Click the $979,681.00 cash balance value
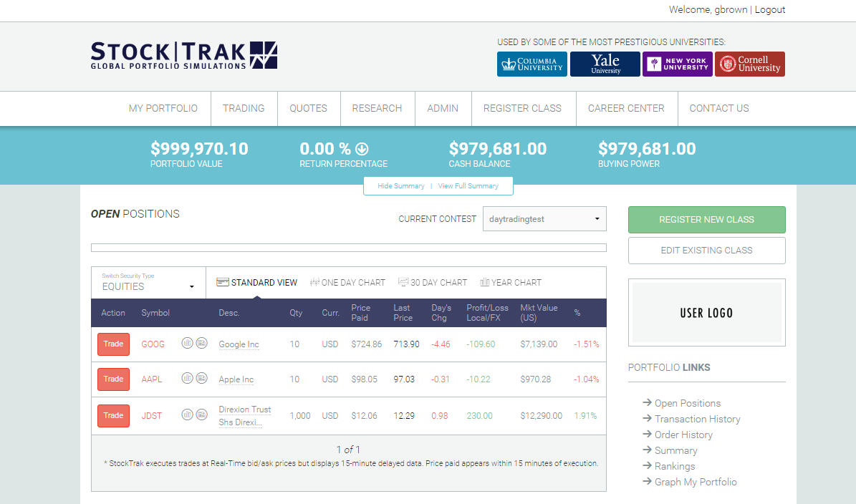The image size is (856, 504). click(x=497, y=148)
